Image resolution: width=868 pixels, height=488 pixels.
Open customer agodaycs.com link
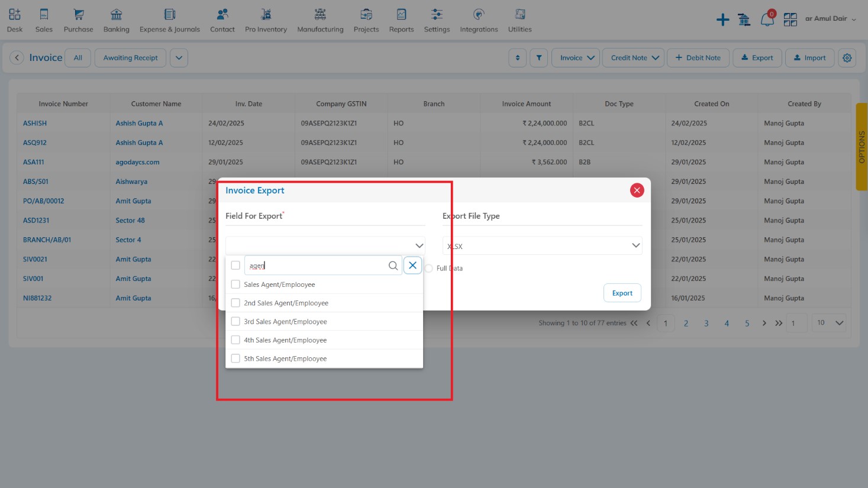click(137, 162)
